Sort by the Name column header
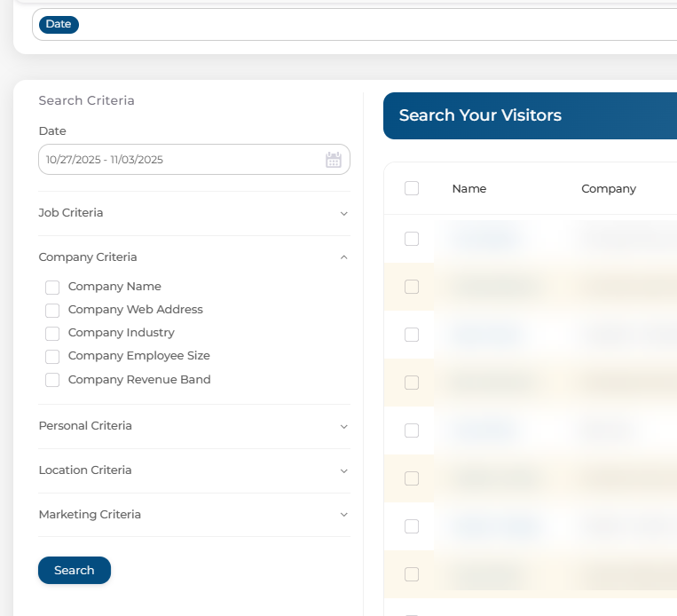This screenshot has height=616, width=677. tap(468, 189)
